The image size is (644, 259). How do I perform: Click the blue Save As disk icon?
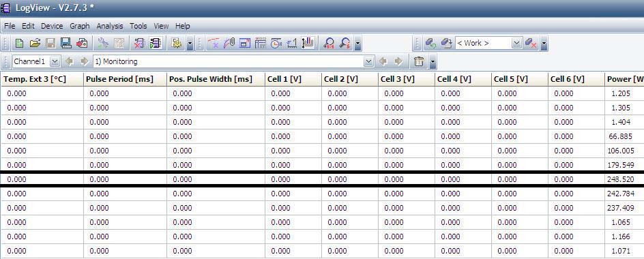(66, 43)
